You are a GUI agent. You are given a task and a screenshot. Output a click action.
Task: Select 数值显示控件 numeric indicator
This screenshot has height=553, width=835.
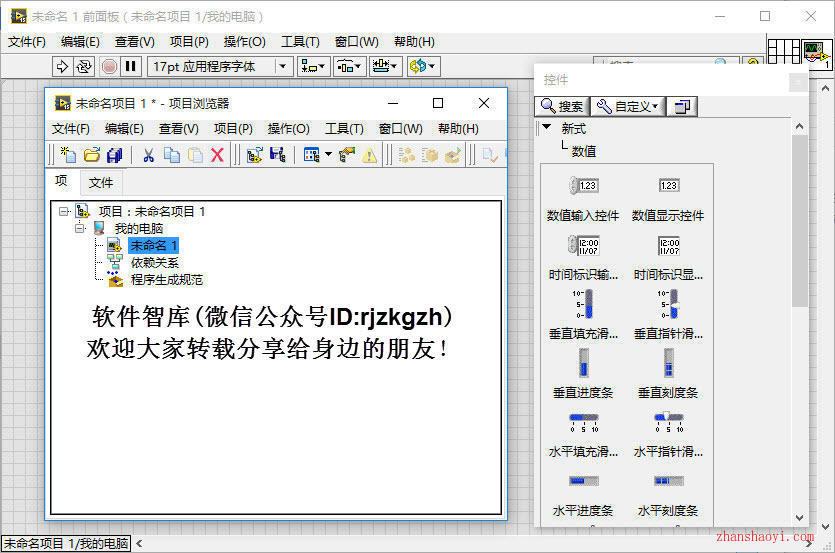point(668,199)
